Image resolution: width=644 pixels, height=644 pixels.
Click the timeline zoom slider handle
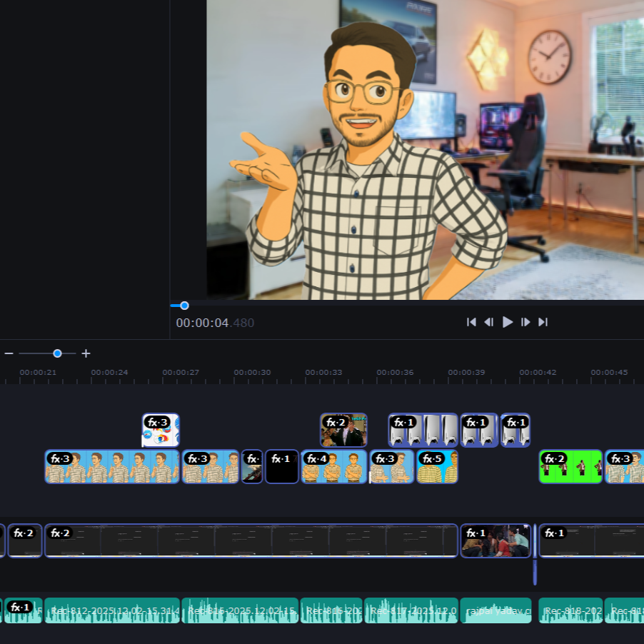58,353
